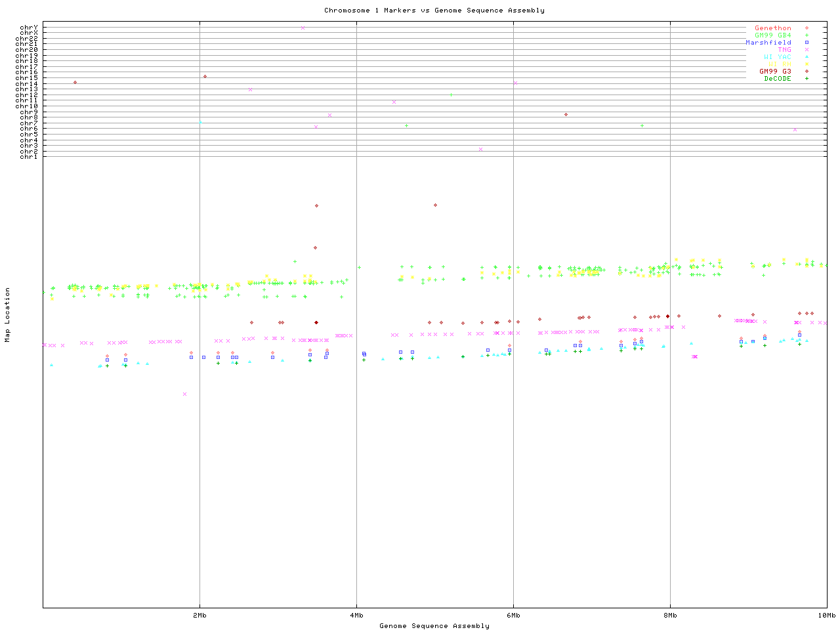Click the 6Mb x-axis tick label

point(513,616)
